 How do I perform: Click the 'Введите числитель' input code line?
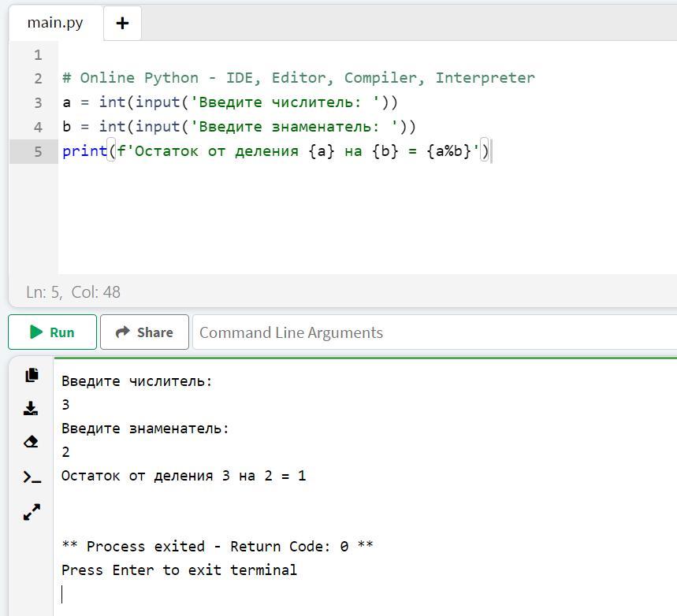(229, 102)
